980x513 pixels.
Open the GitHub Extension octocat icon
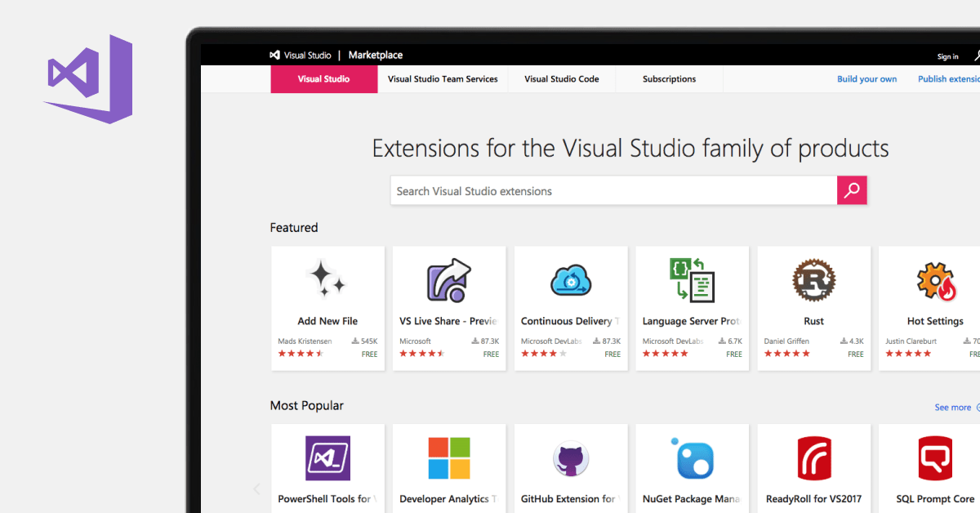(x=571, y=459)
